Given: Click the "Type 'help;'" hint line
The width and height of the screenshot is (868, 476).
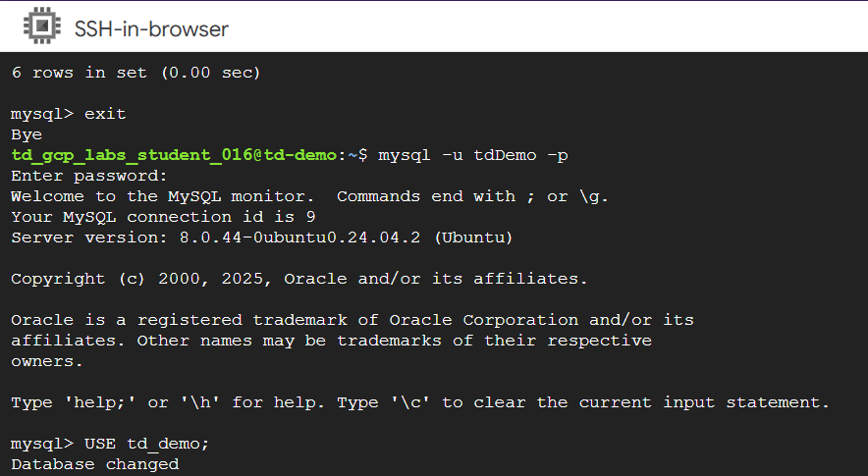Looking at the screenshot, I should [x=420, y=402].
